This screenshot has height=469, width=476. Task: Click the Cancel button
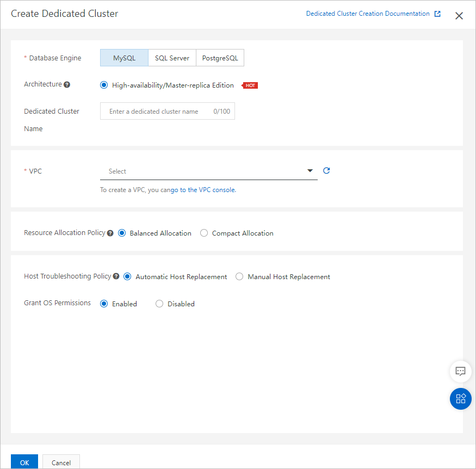(x=61, y=462)
